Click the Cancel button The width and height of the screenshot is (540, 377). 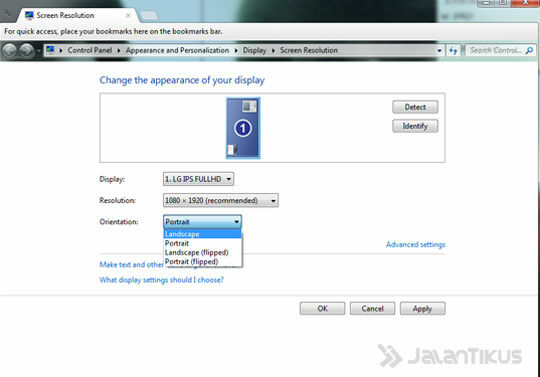(x=372, y=308)
